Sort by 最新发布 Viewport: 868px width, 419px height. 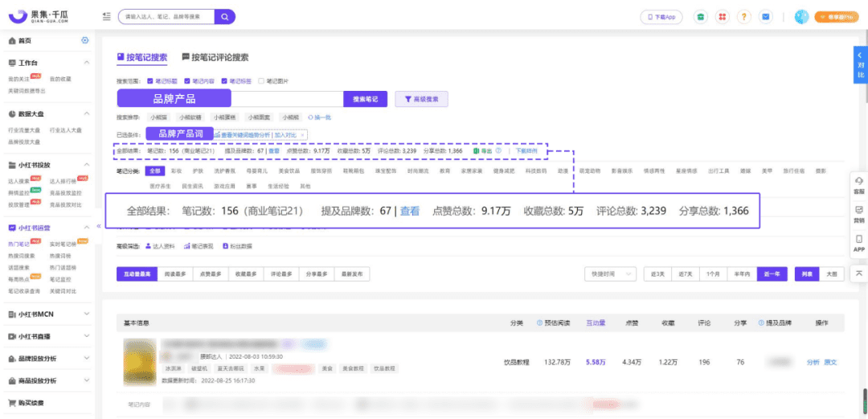pos(352,274)
